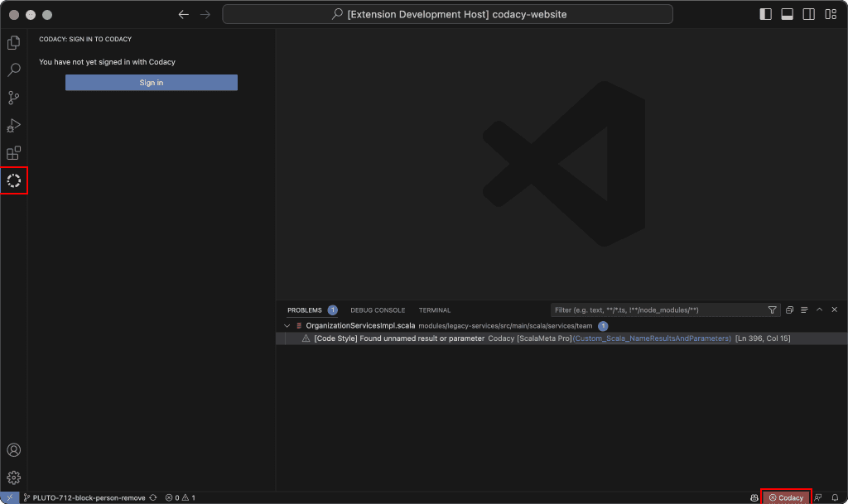848x504 pixels.
Task: Click the Codacy status bar item
Action: click(x=785, y=497)
